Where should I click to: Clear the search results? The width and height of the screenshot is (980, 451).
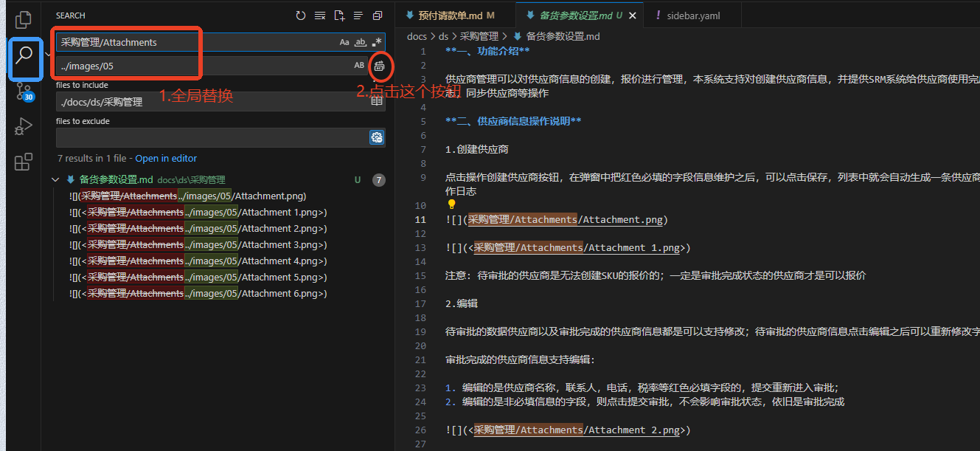[x=319, y=16]
